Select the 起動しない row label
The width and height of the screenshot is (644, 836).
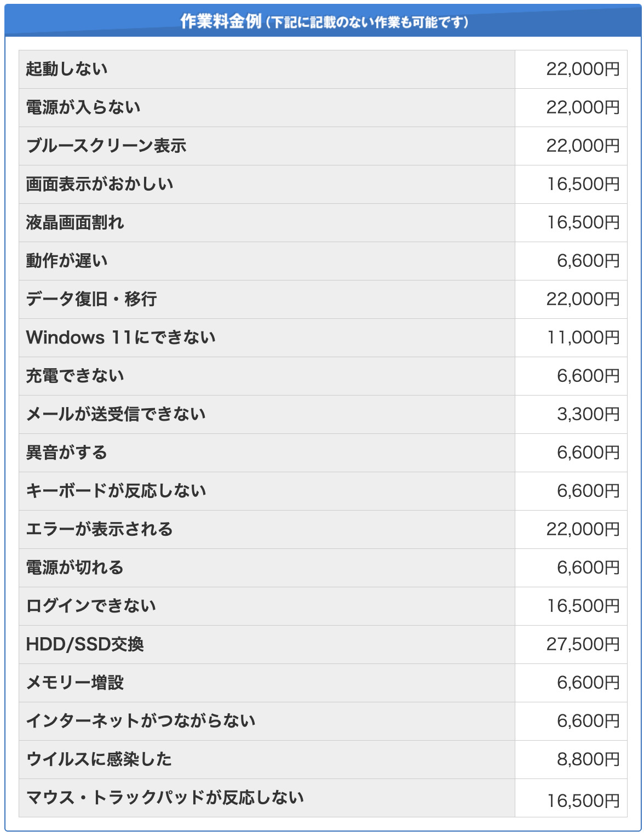[x=67, y=69]
